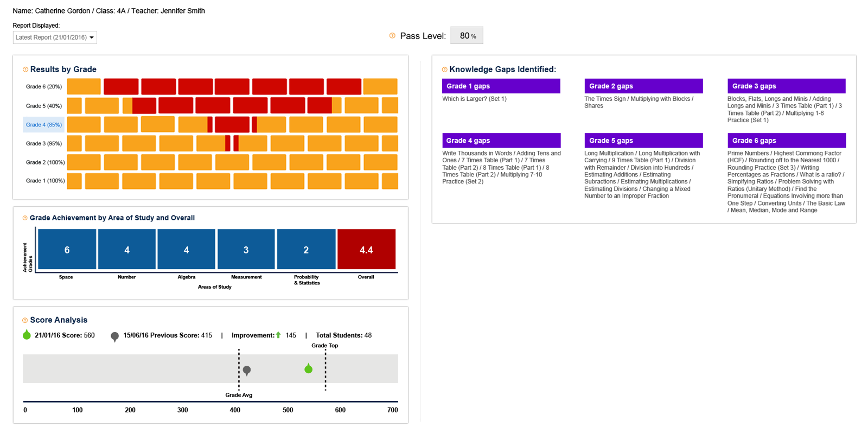The width and height of the screenshot is (868, 433).
Task: Click help icon beside Pass Level
Action: point(392,36)
